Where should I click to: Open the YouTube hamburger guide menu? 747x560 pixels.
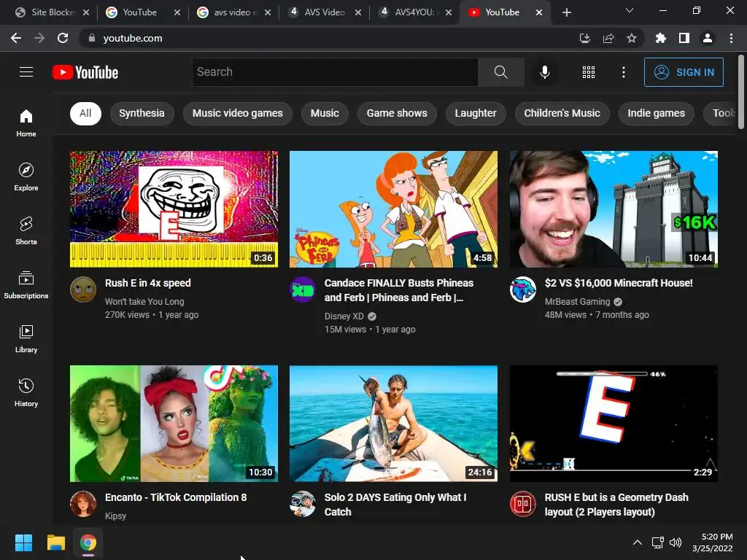pos(26,72)
